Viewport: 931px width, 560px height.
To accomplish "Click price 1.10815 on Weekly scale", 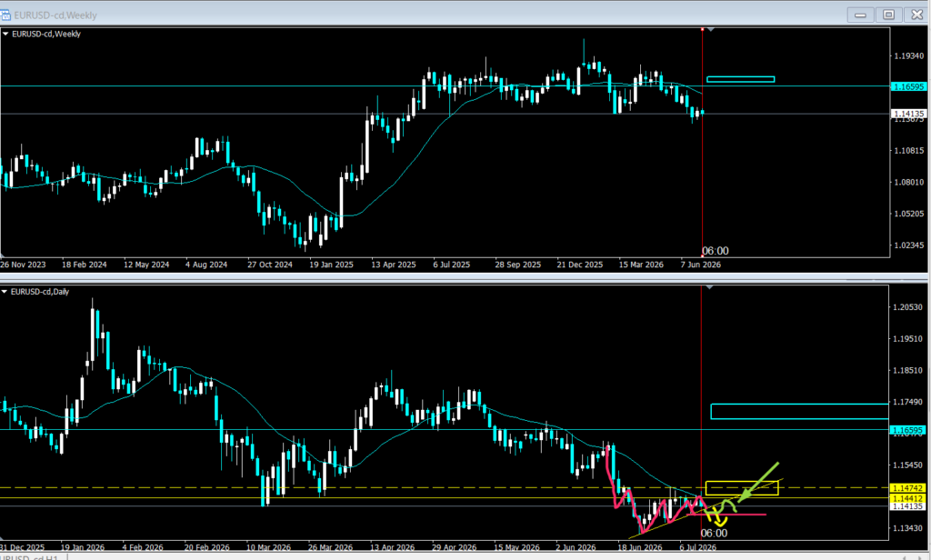I will click(x=909, y=150).
